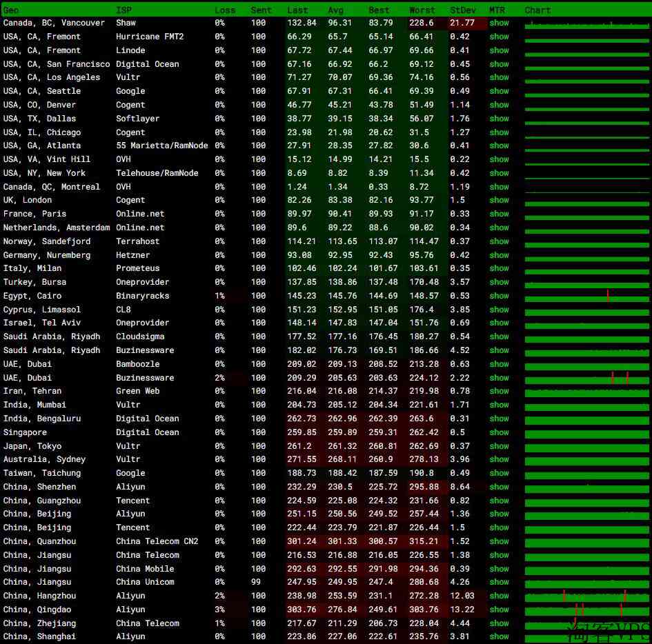This screenshot has width=652, height=644.
Task: Click the Best column header
Action: (x=379, y=10)
